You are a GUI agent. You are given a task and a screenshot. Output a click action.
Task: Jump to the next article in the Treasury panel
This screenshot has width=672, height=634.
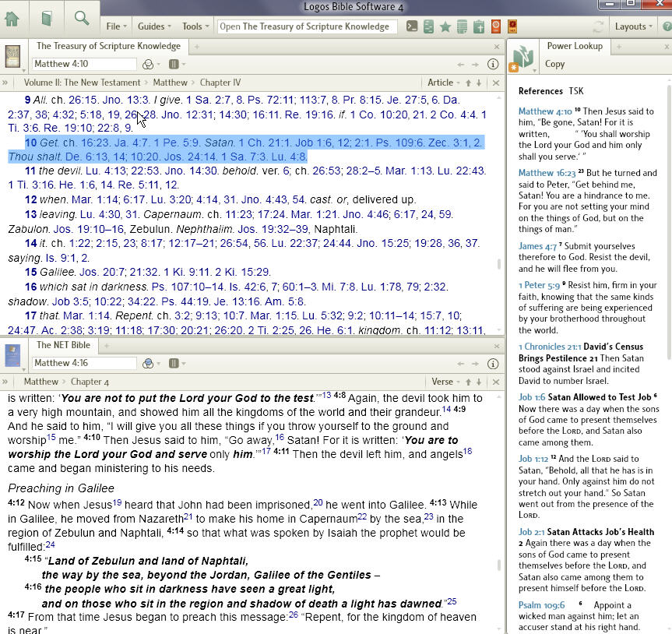479,83
